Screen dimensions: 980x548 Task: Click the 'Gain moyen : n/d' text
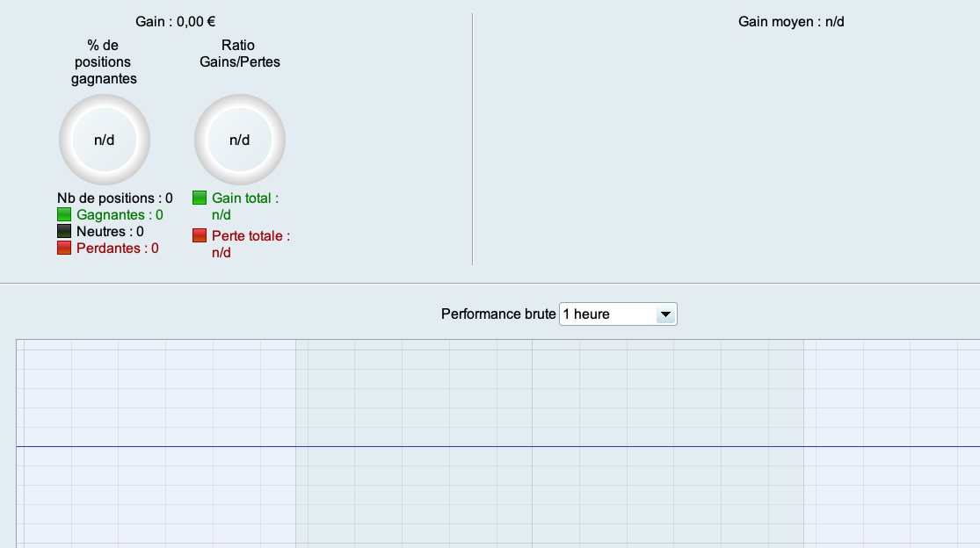coord(791,21)
